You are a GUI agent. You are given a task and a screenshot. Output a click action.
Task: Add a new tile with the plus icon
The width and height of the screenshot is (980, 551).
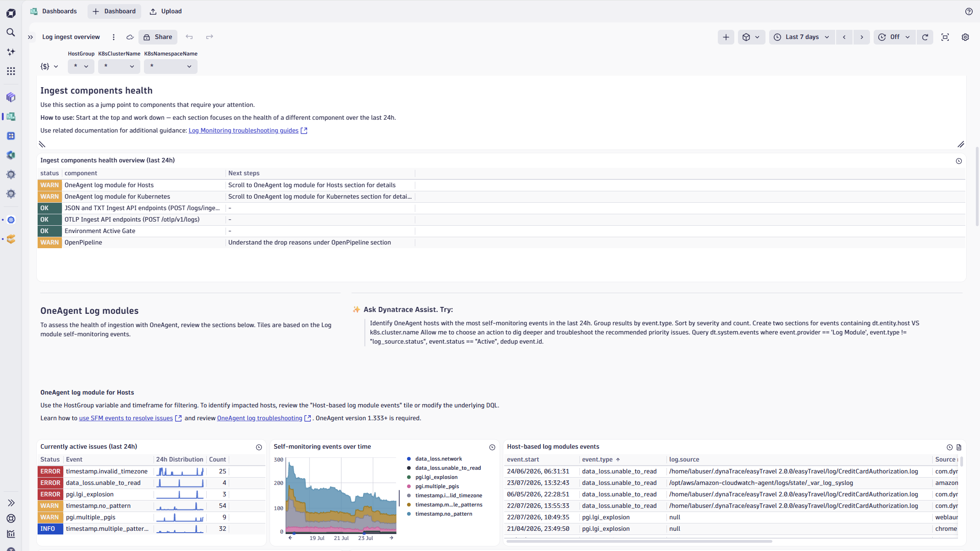pos(726,37)
